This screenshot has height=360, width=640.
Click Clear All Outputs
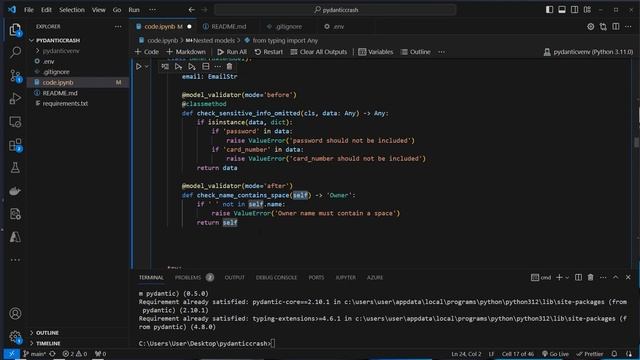pos(318,52)
